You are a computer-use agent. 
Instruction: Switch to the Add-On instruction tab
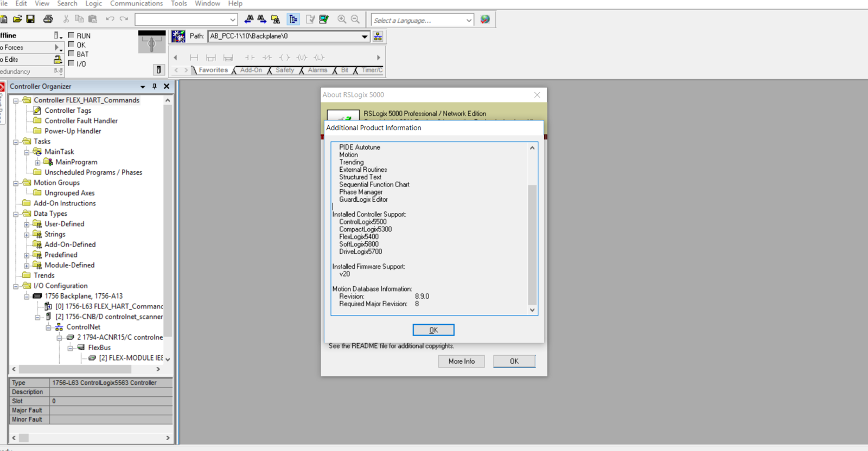[251, 70]
